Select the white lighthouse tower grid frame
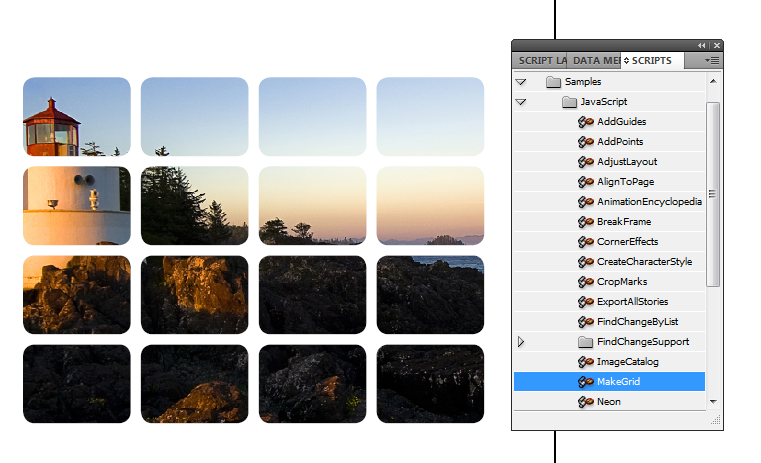 (x=77, y=205)
